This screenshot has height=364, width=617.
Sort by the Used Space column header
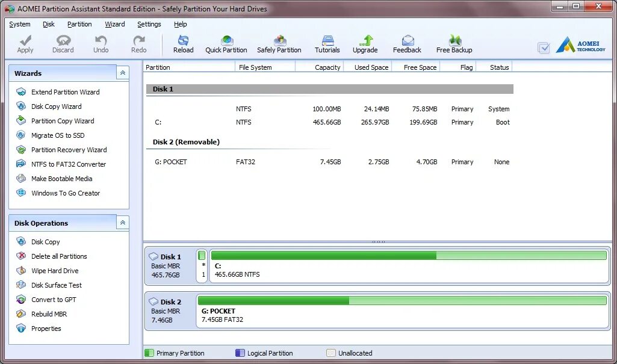pos(368,67)
